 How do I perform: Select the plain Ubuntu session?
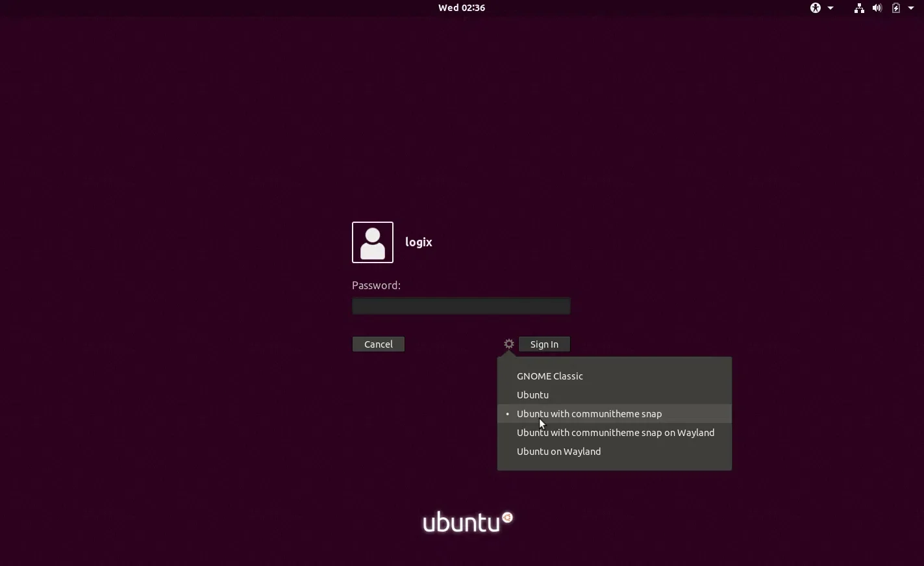point(614,395)
